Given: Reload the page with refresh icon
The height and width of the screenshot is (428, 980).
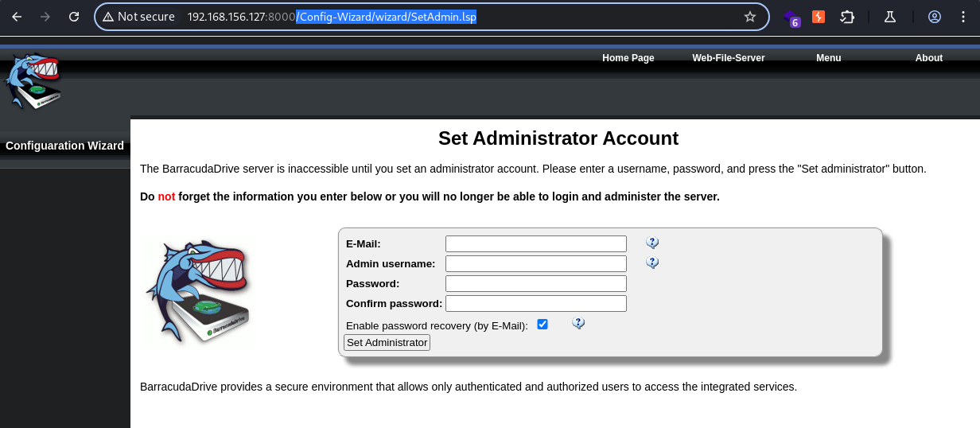Looking at the screenshot, I should pos(74,17).
